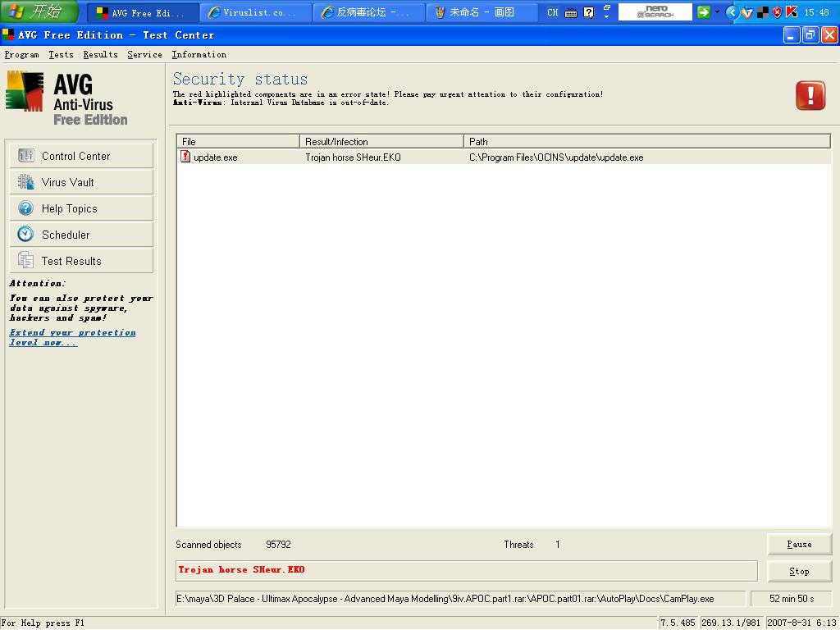Click the C:\Program Files\OCINS\update path cell
840x630 pixels.
pyautogui.click(x=556, y=157)
